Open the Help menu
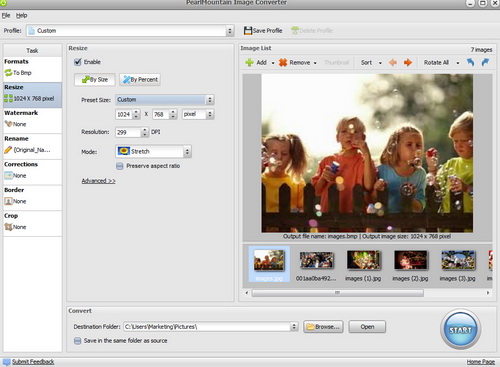 click(x=22, y=15)
